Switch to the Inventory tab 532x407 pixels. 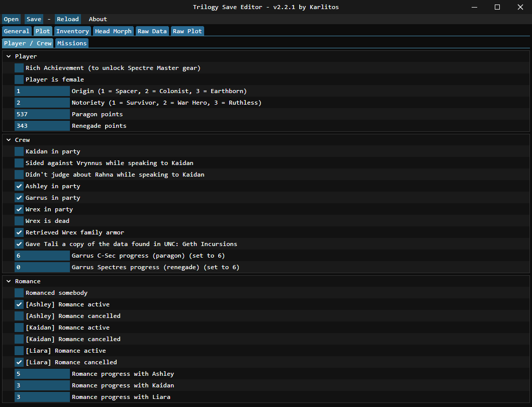pyautogui.click(x=72, y=31)
